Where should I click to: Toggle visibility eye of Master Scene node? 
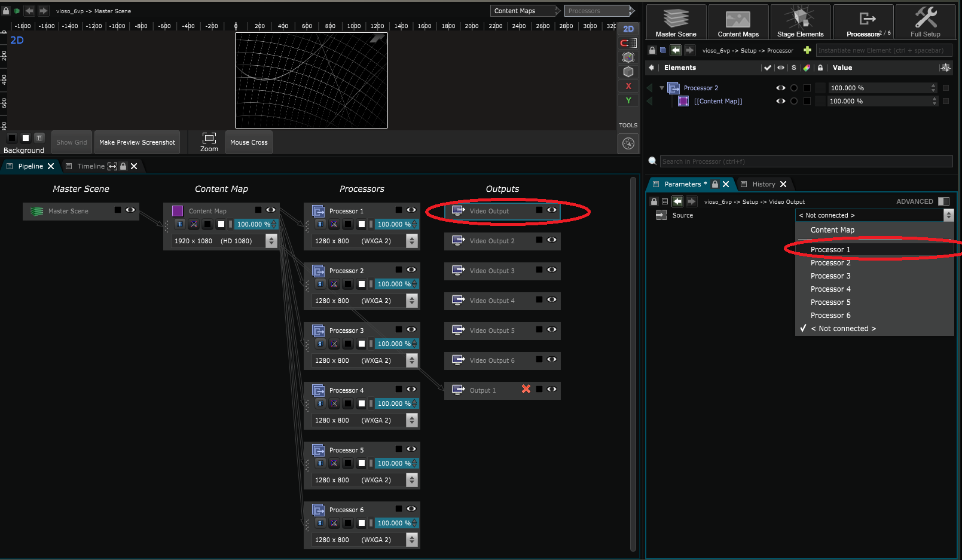coord(130,210)
